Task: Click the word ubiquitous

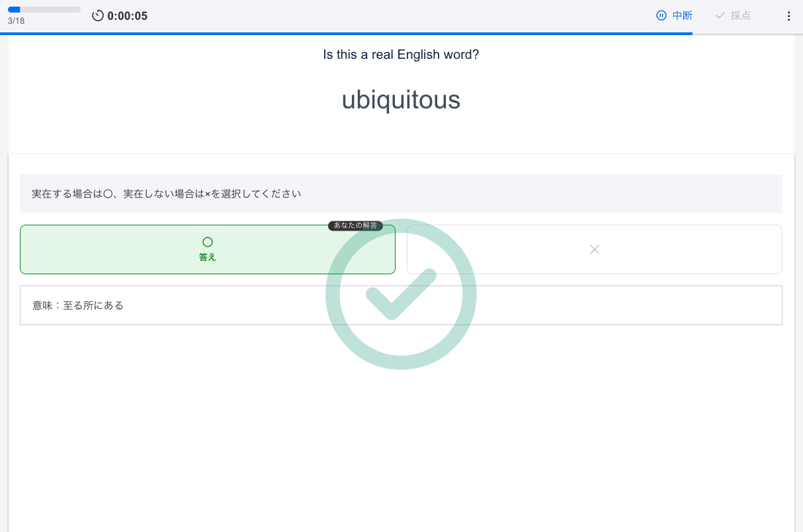Action: [401, 100]
